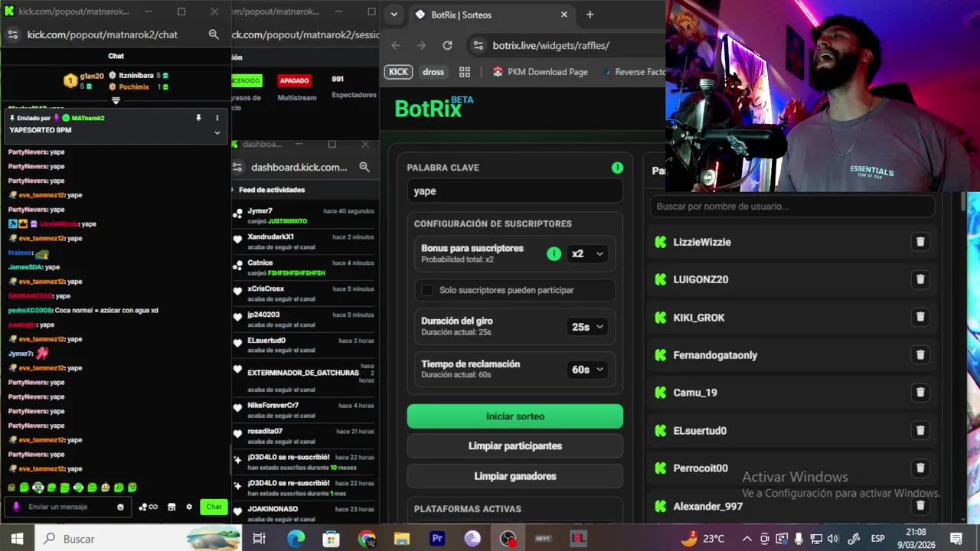Delete Fernandogataonly from participants list
Image resolution: width=980 pixels, height=551 pixels.
coord(920,354)
